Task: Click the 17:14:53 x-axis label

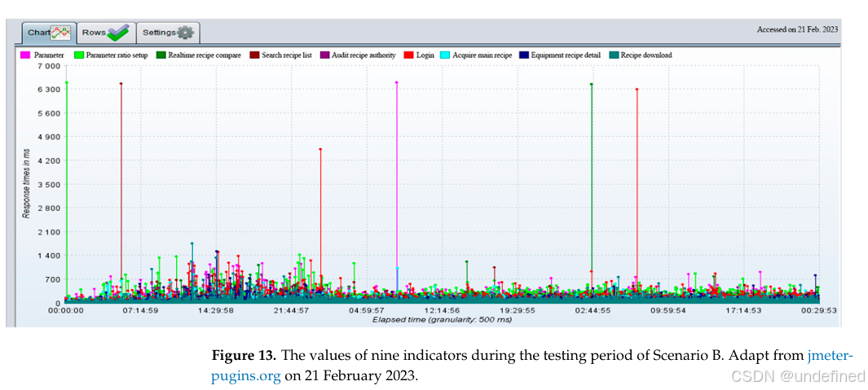Action: tap(743, 310)
